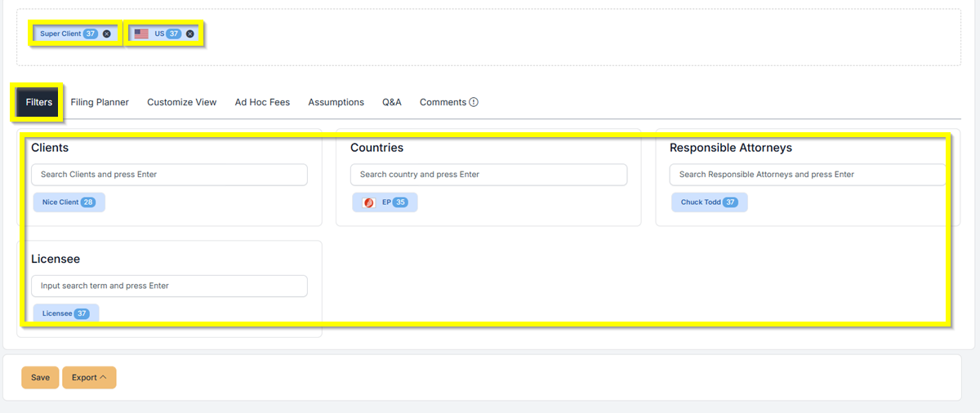Switch to the Q&A tab

(x=392, y=103)
